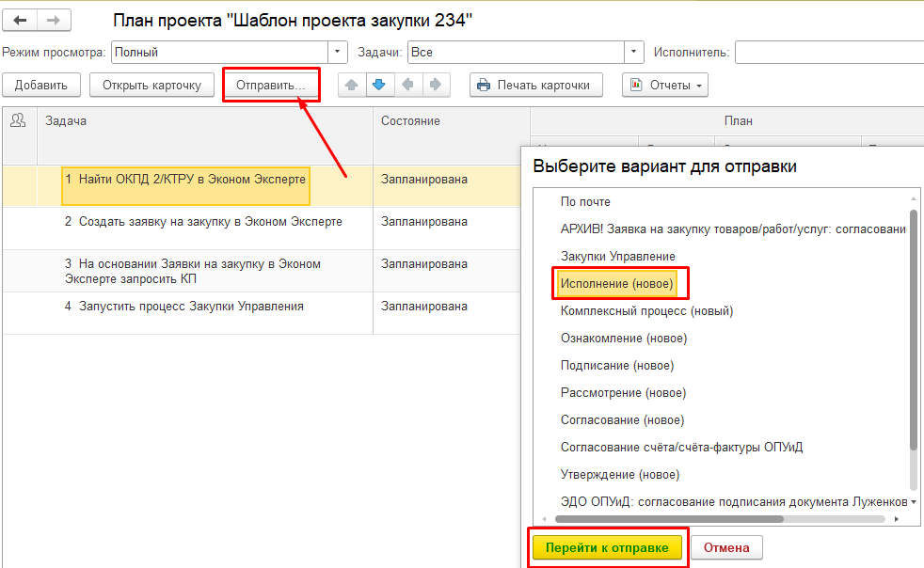The height and width of the screenshot is (568, 924).
Task: Expand the Отчеты dropdown menu
Action: [x=665, y=85]
